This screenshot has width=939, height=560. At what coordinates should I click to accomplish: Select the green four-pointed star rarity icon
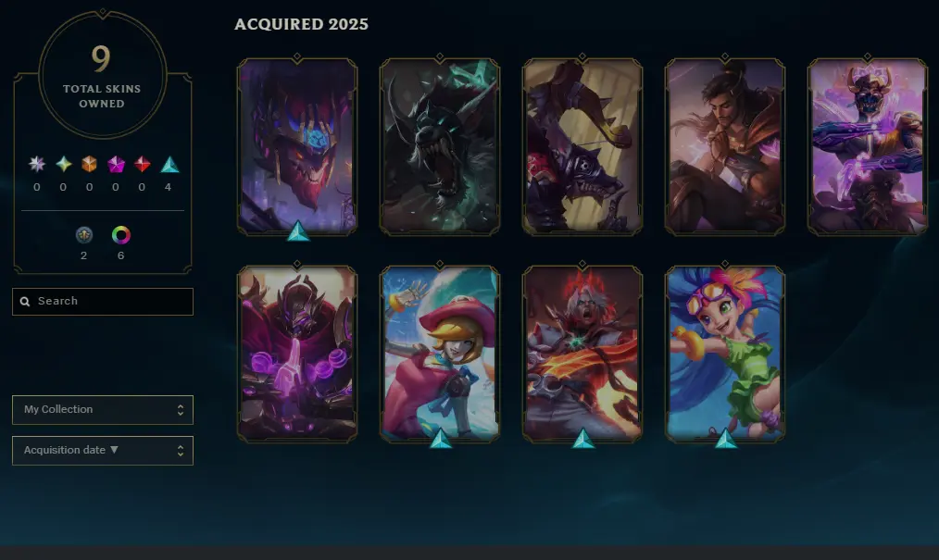tap(64, 164)
